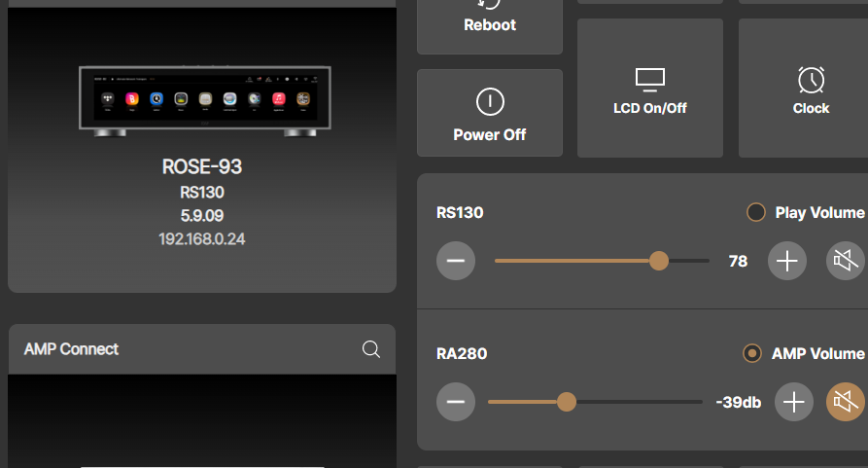Click the AMP Connect panel title

tap(71, 349)
